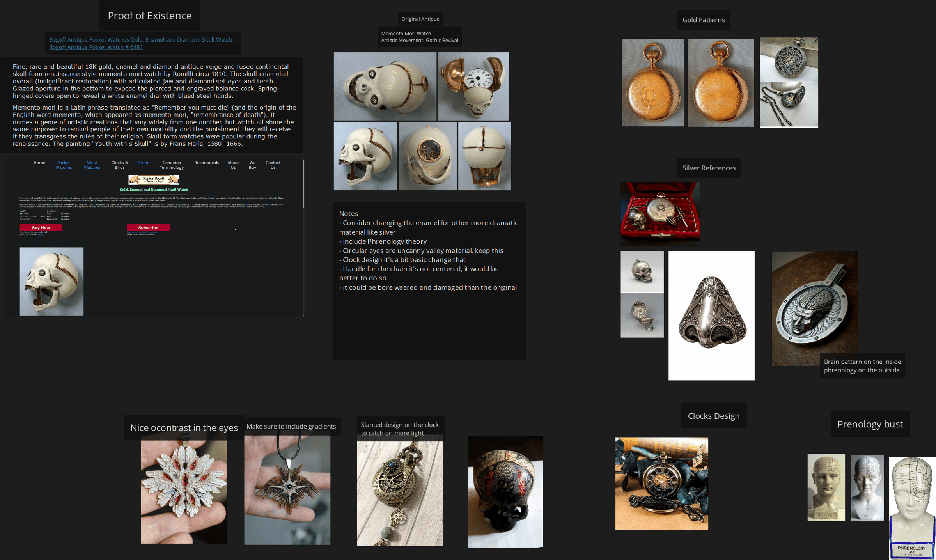Select the second gold pocket watch image
This screenshot has height=560, width=936.
[x=721, y=83]
